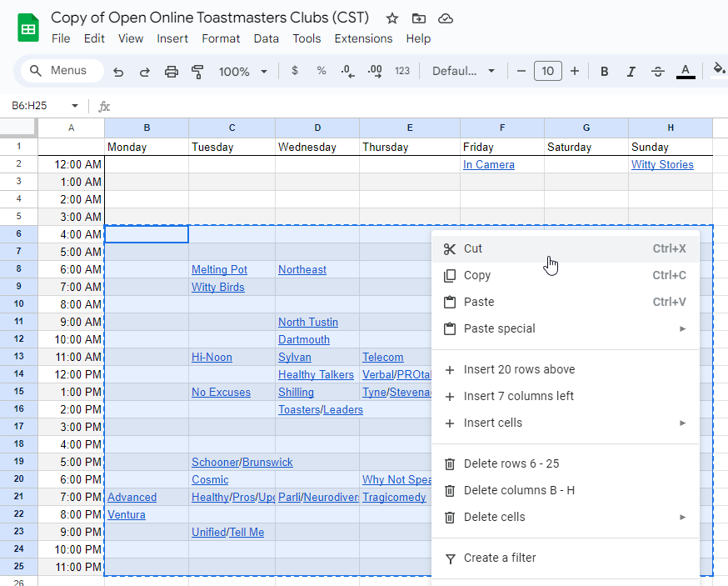Open the font family dropdown
Viewport: 728px width, 586px height.
[x=463, y=71]
